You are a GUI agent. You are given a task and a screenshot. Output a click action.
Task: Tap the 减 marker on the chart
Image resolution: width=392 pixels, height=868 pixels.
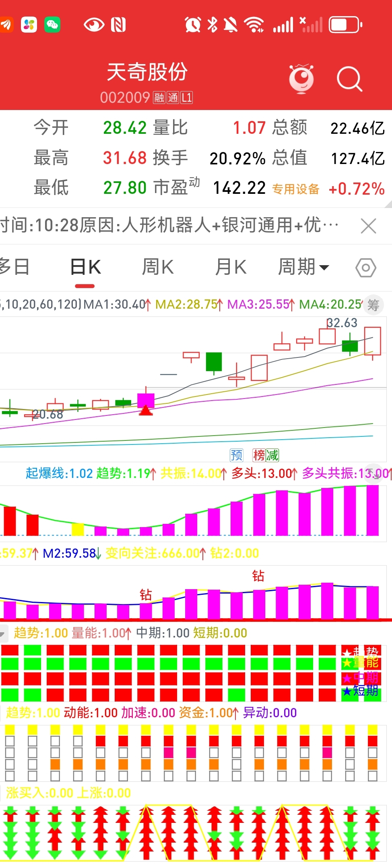point(272,455)
